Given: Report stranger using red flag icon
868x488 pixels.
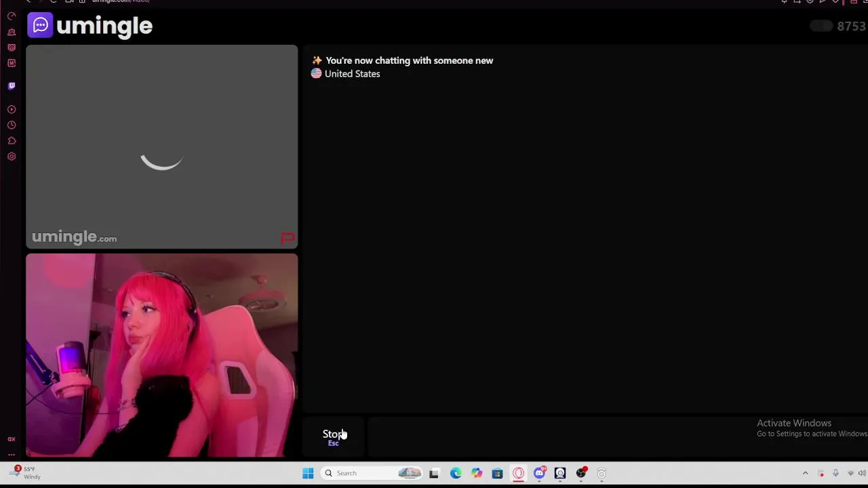Looking at the screenshot, I should click(288, 239).
